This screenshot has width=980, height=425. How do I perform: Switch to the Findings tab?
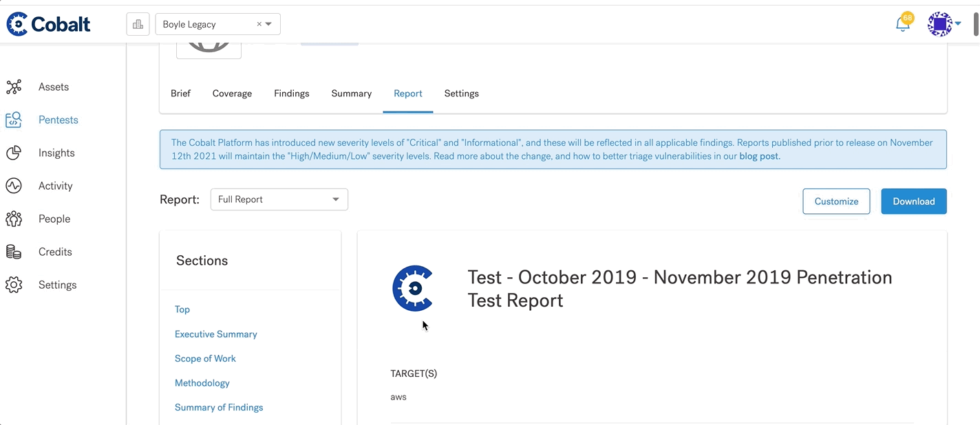(x=292, y=94)
